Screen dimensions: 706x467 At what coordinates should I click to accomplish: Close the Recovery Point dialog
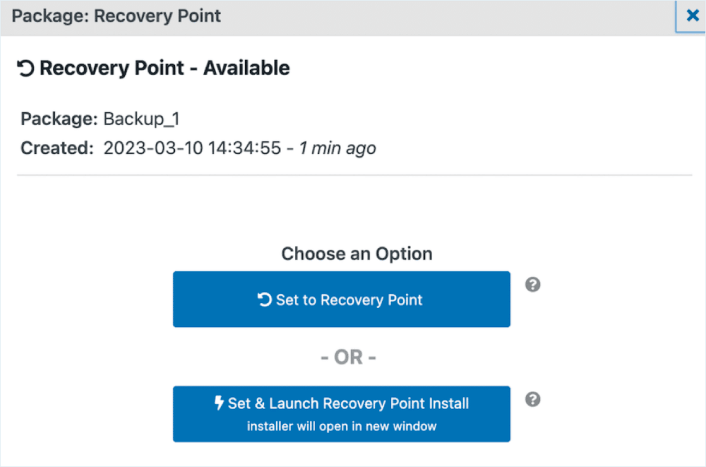tap(691, 16)
